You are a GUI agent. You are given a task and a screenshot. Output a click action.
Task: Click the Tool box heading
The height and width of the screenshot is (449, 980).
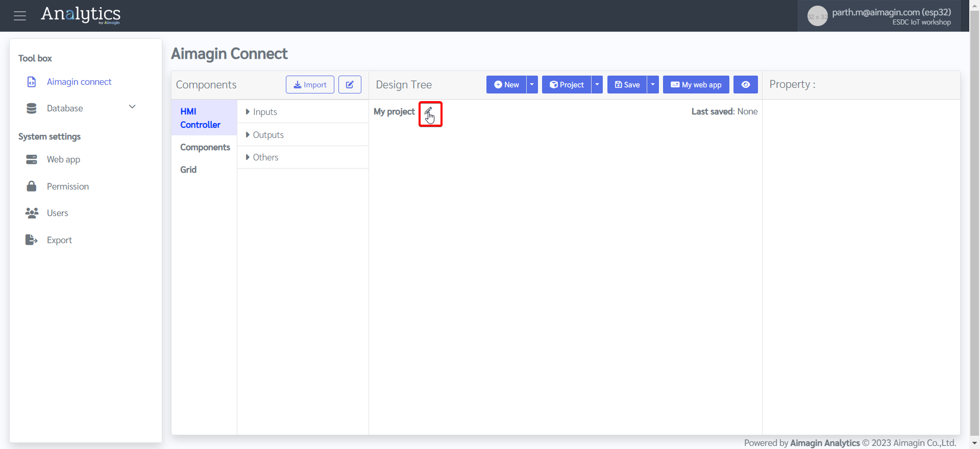coord(35,58)
